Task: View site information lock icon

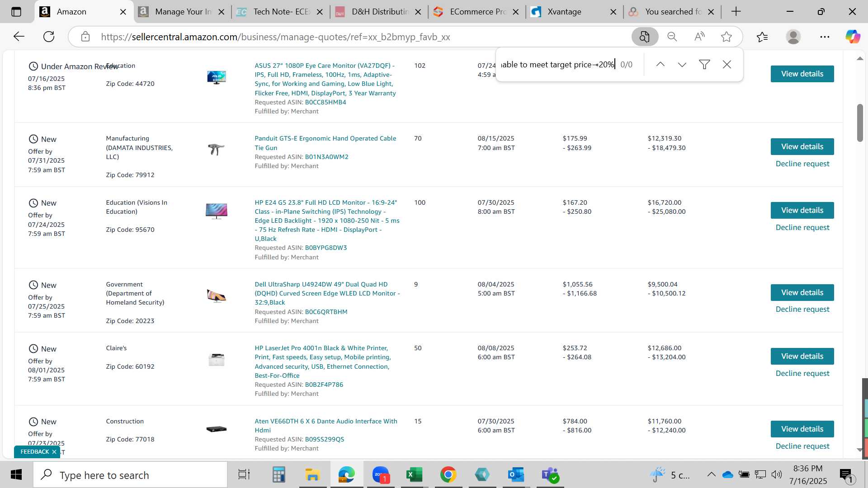Action: (x=85, y=37)
